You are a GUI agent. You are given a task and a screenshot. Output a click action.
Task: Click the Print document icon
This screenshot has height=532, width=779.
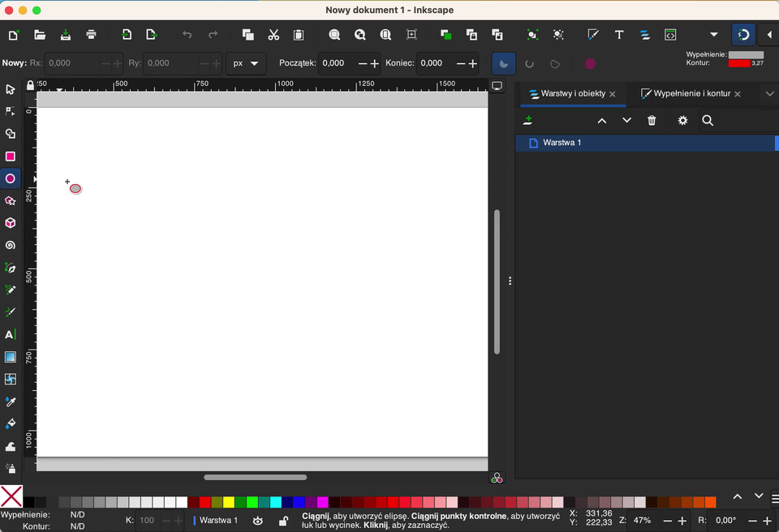pos(92,35)
